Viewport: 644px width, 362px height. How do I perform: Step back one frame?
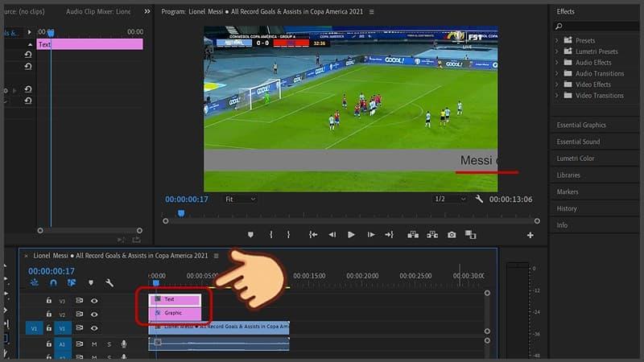[332, 235]
